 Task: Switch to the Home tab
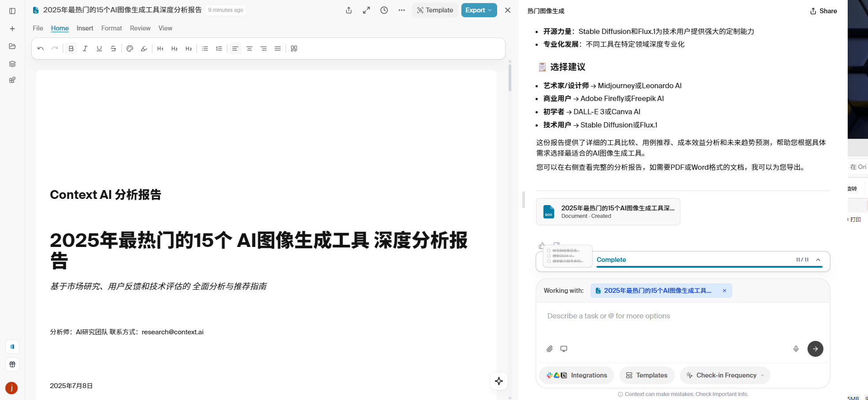(60, 28)
